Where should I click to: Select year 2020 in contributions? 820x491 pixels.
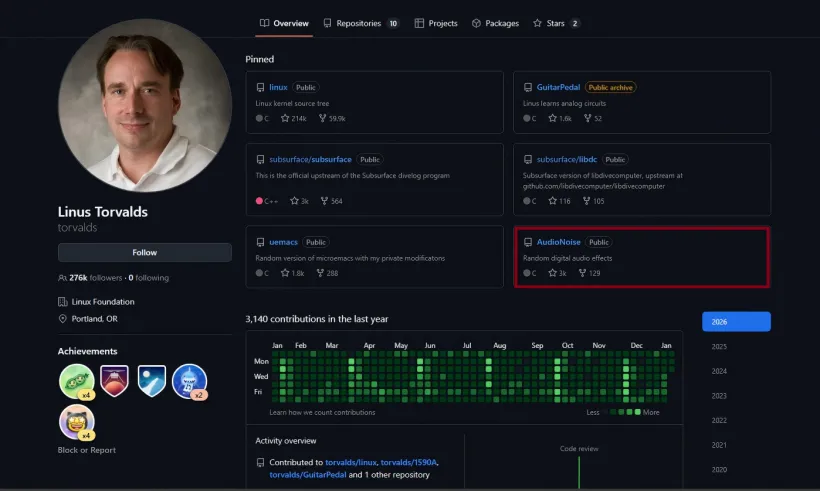[x=719, y=470]
